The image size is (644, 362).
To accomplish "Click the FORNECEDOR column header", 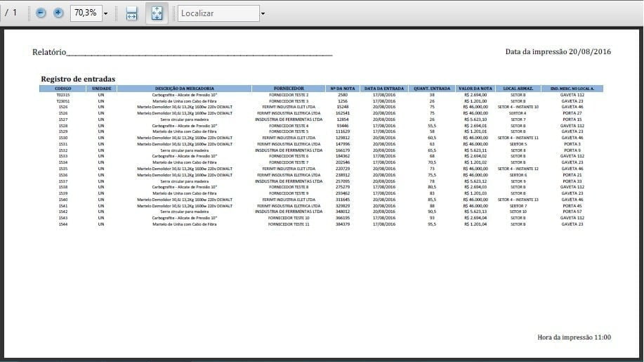I will 289,89.
